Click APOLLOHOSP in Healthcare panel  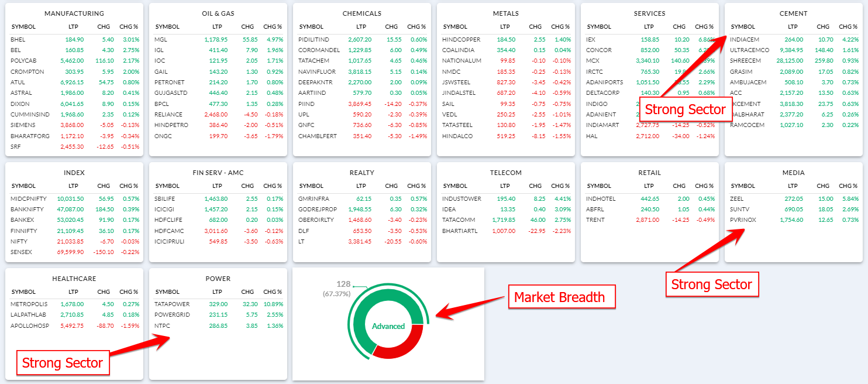pos(29,325)
